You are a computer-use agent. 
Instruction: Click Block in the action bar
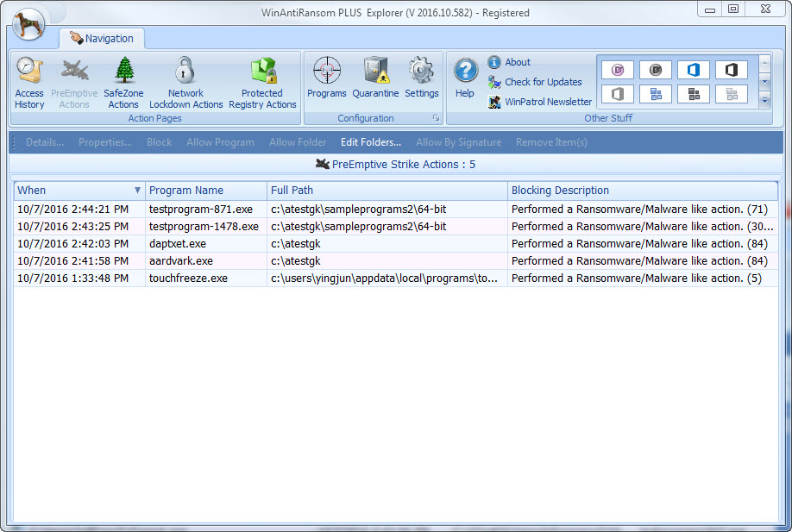tap(160, 142)
